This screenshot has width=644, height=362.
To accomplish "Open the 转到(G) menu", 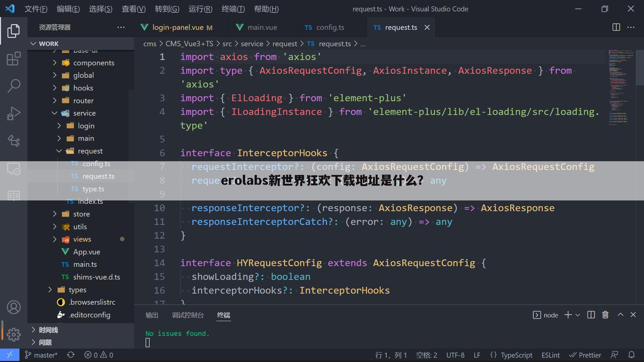I will (167, 9).
